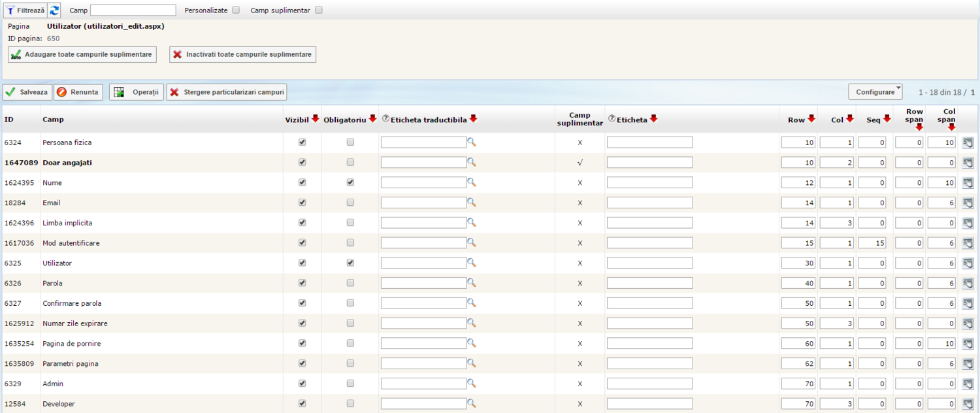The height and width of the screenshot is (413, 980).
Task: Click red arrow next to Row header
Action: (x=811, y=119)
